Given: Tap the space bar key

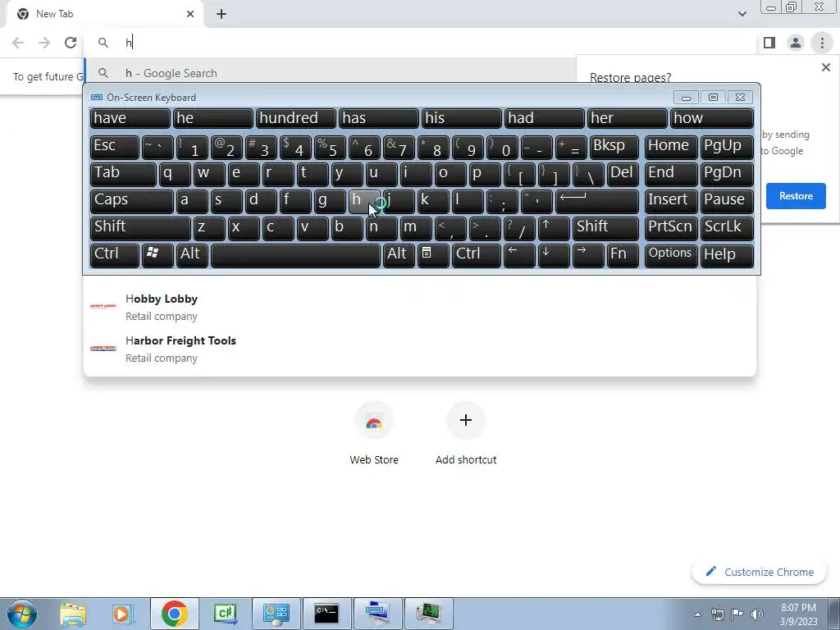Looking at the screenshot, I should point(295,256).
